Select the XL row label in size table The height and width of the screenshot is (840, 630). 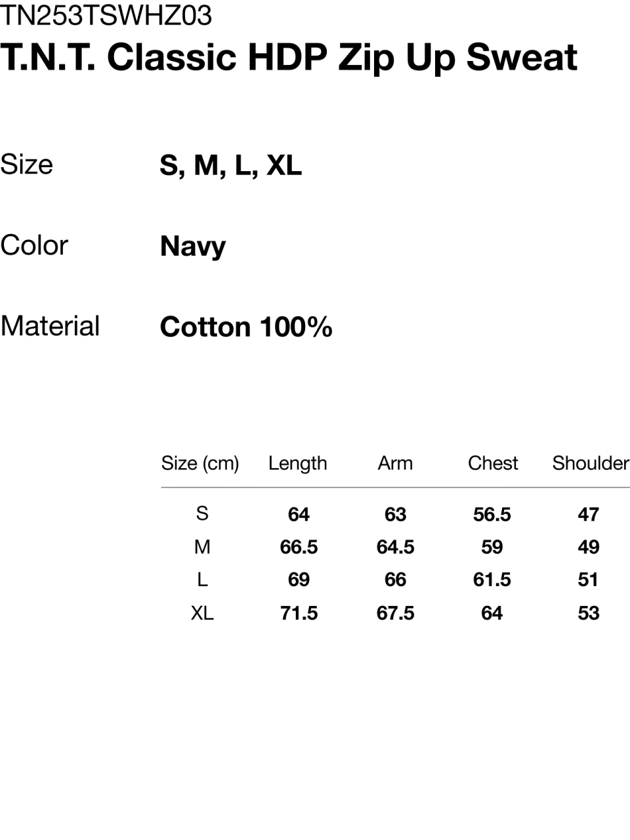point(202,613)
